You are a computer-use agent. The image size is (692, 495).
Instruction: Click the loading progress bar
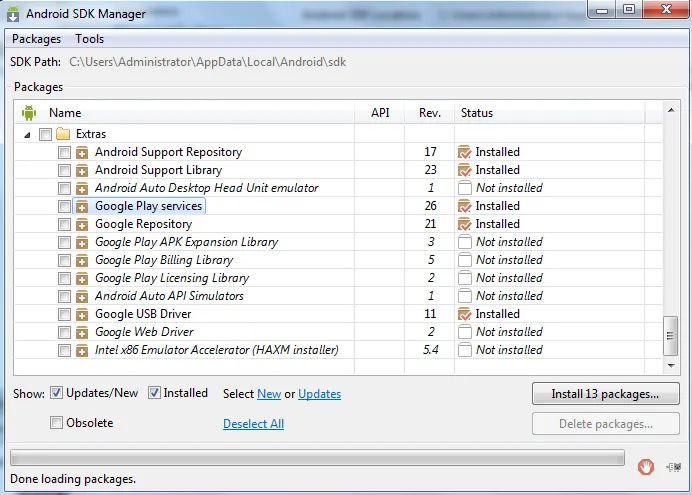[317, 458]
